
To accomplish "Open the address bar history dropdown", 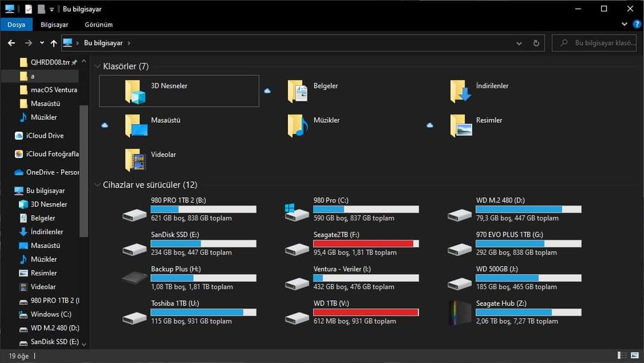I will 519,43.
